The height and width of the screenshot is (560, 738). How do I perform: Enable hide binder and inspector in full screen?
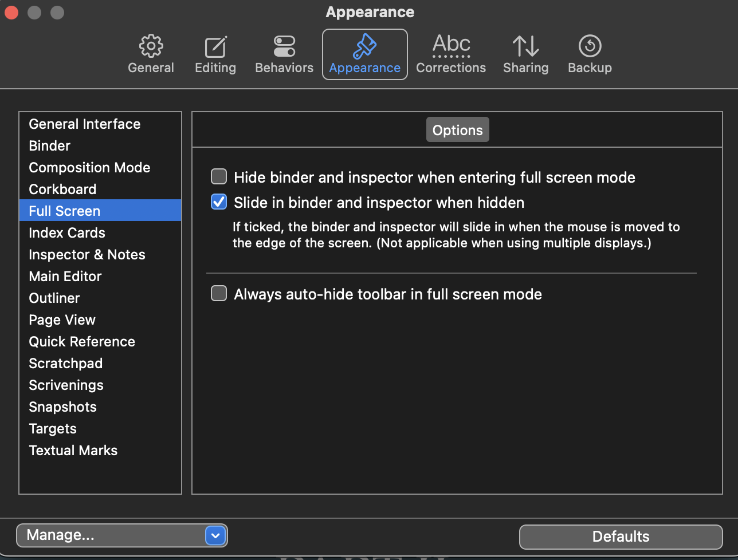(219, 177)
